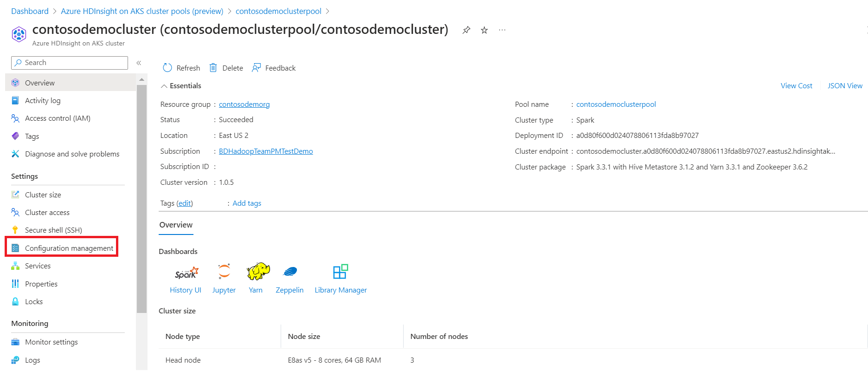This screenshot has width=868, height=371.
Task: Click Diagnose and solve problems wrench icon
Action: (x=15, y=154)
